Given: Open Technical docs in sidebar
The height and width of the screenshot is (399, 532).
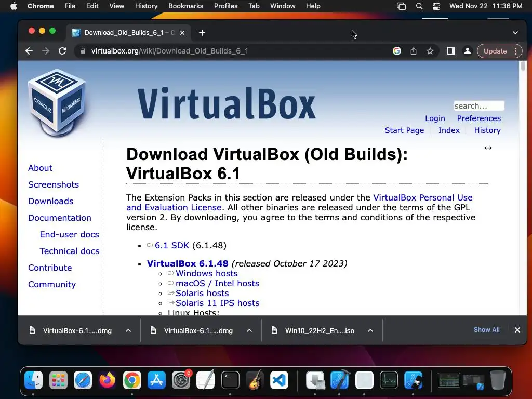Looking at the screenshot, I should pos(70,251).
